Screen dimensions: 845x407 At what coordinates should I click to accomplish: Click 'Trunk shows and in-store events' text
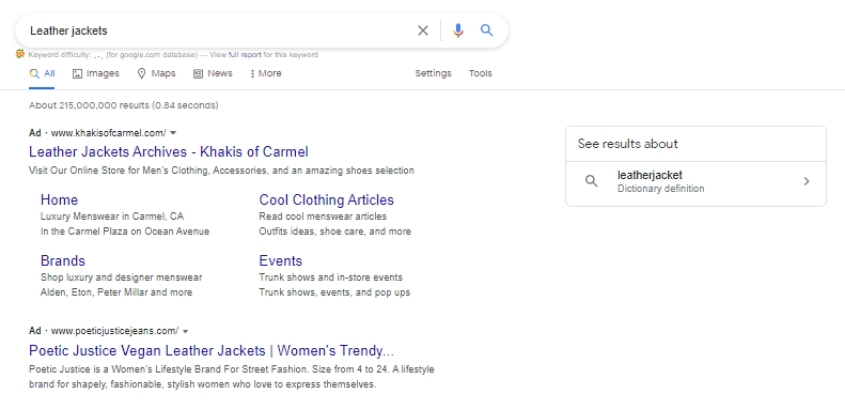(331, 277)
